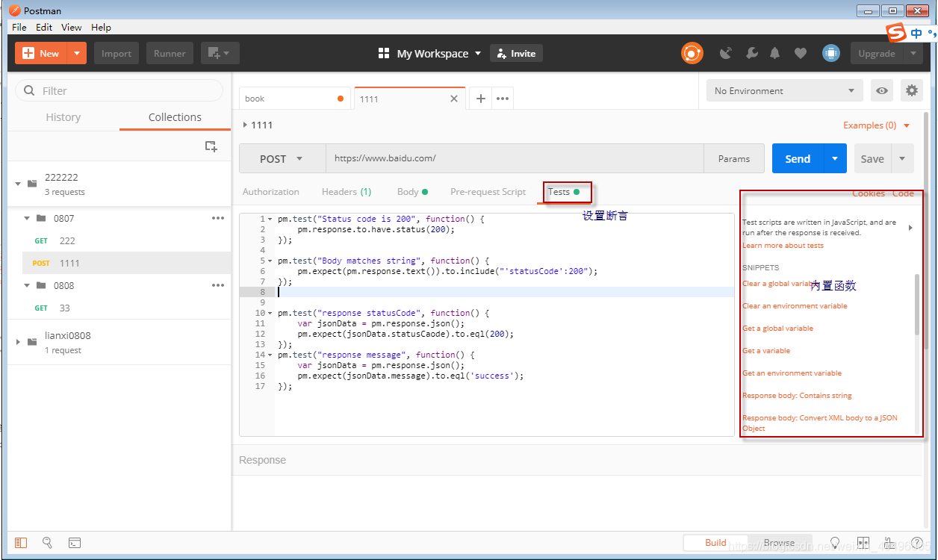Collapse the 0807 folder
Screen dimensions: 938x560
pos(27,218)
